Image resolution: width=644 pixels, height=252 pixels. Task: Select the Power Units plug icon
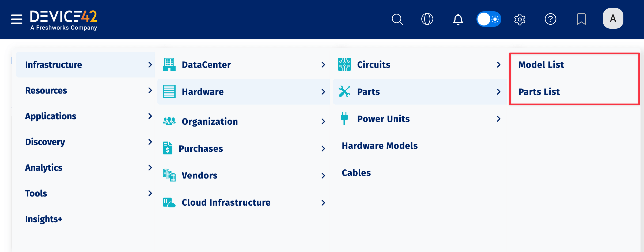[x=344, y=118]
